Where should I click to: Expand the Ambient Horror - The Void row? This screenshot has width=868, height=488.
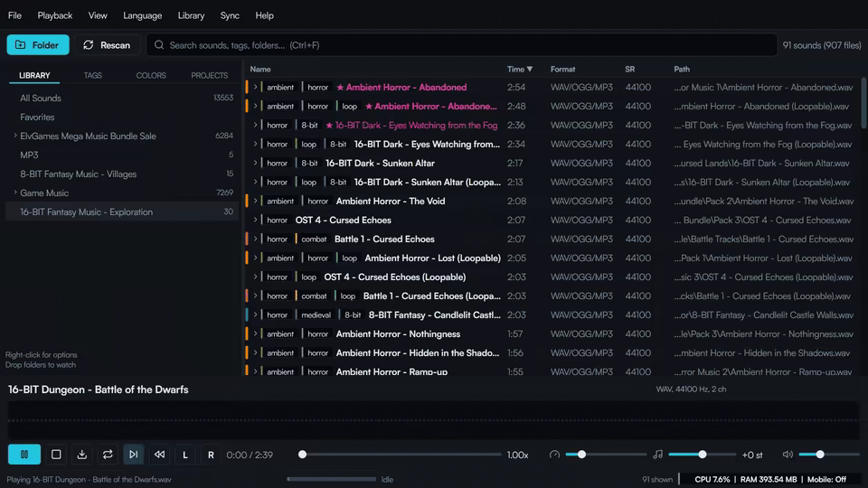click(255, 201)
